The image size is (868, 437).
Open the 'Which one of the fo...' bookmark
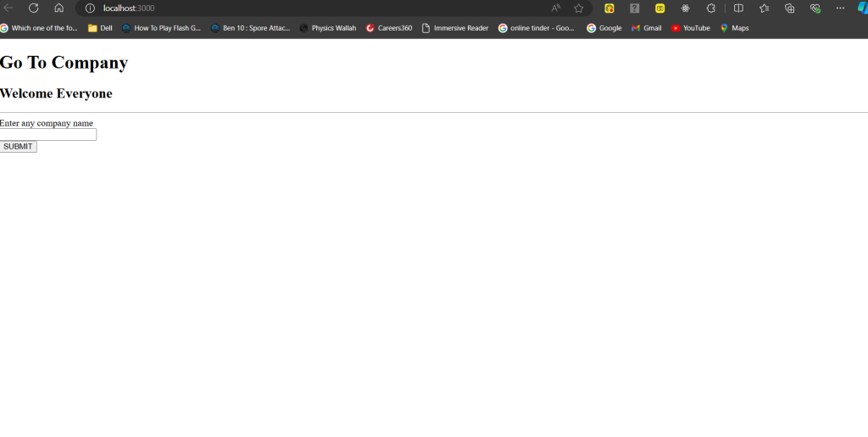point(39,28)
